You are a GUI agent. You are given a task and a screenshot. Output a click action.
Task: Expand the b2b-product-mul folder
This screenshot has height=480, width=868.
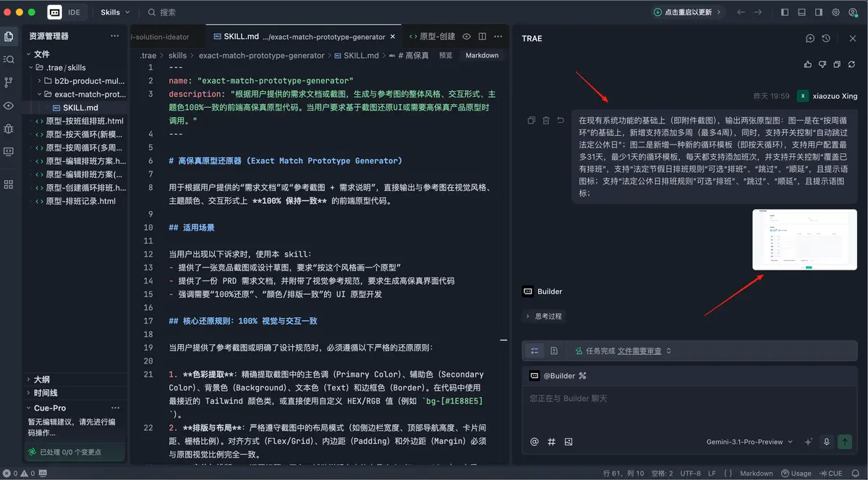[x=85, y=81]
